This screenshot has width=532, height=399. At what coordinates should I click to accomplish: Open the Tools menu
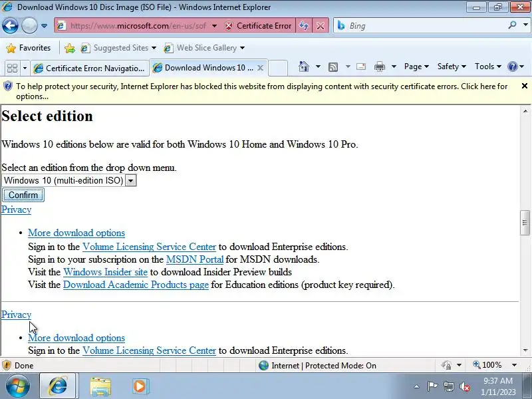487,66
